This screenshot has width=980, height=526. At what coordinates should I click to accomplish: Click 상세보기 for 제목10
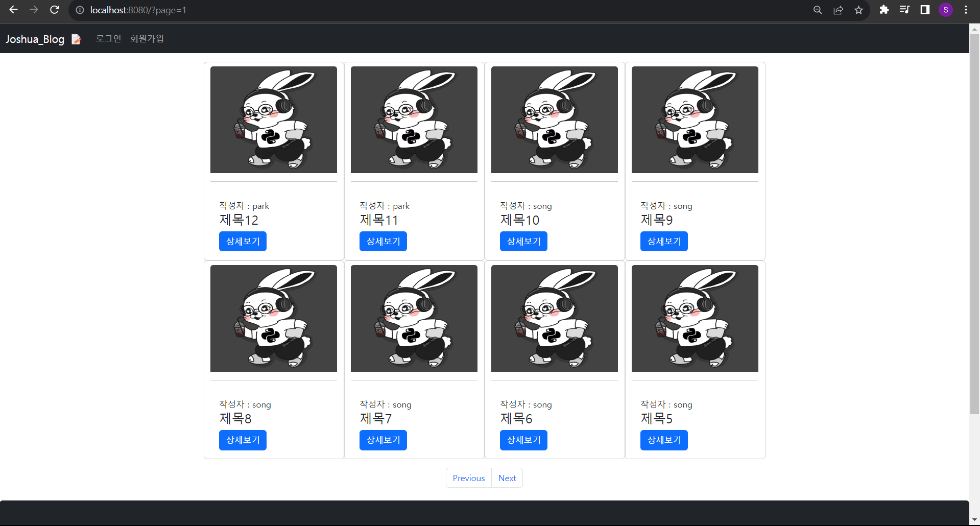pos(523,241)
